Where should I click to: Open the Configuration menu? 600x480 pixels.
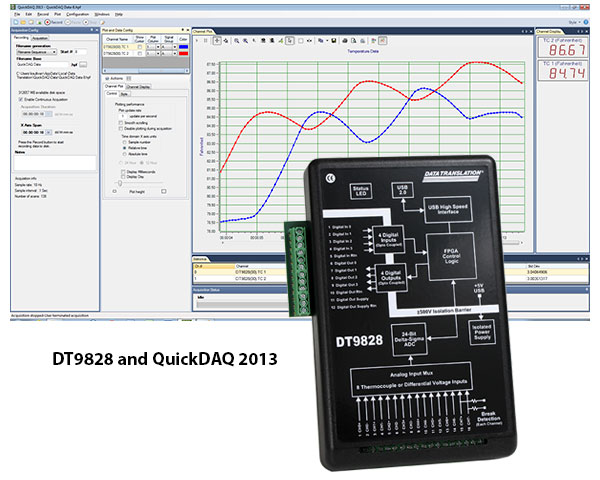pyautogui.click(x=78, y=14)
